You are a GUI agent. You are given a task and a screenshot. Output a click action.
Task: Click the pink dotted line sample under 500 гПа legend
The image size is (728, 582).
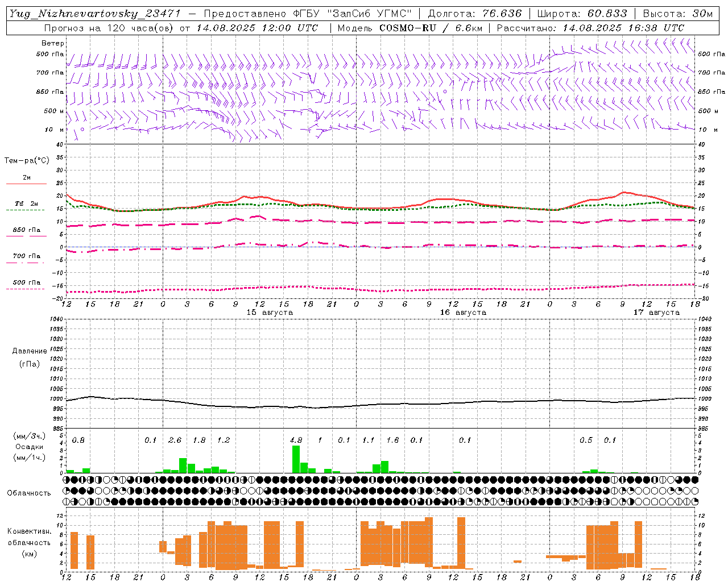tap(25, 289)
